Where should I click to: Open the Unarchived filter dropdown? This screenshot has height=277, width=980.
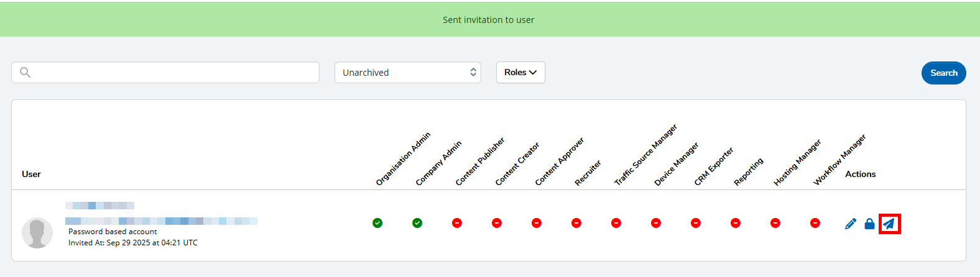coord(407,73)
